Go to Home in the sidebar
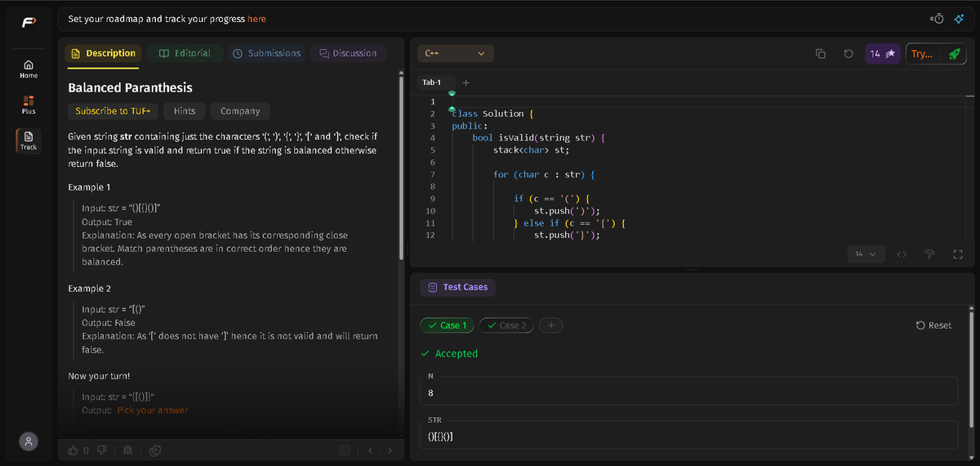The image size is (980, 466). [x=29, y=69]
